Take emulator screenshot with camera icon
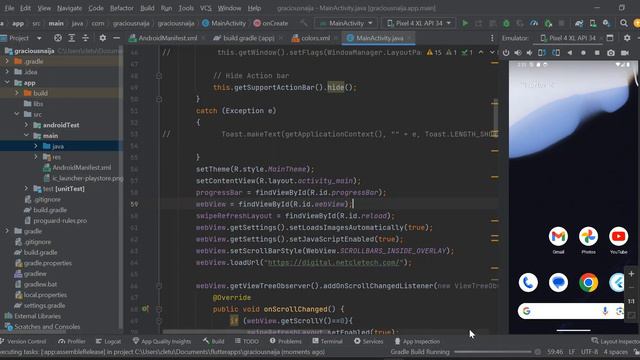 click(x=611, y=53)
